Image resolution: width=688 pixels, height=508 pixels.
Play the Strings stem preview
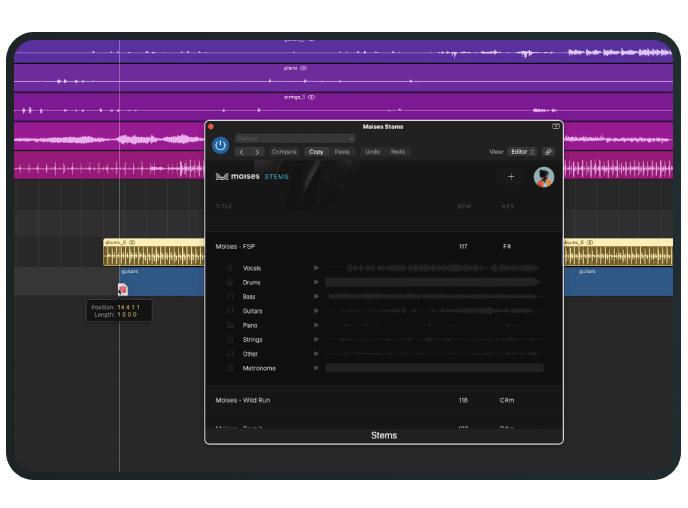coord(316,340)
